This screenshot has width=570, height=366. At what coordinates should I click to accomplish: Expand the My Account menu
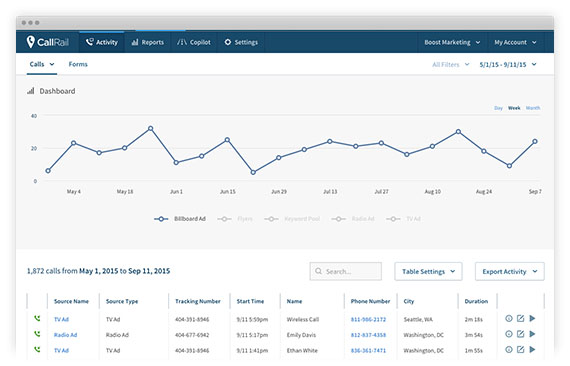[515, 42]
